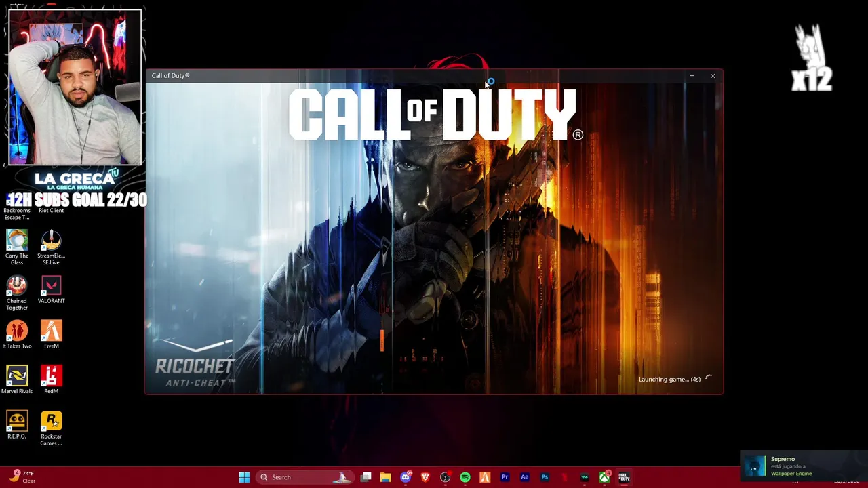Switch to OBS Studio in the taskbar
The image size is (868, 488).
click(x=445, y=477)
